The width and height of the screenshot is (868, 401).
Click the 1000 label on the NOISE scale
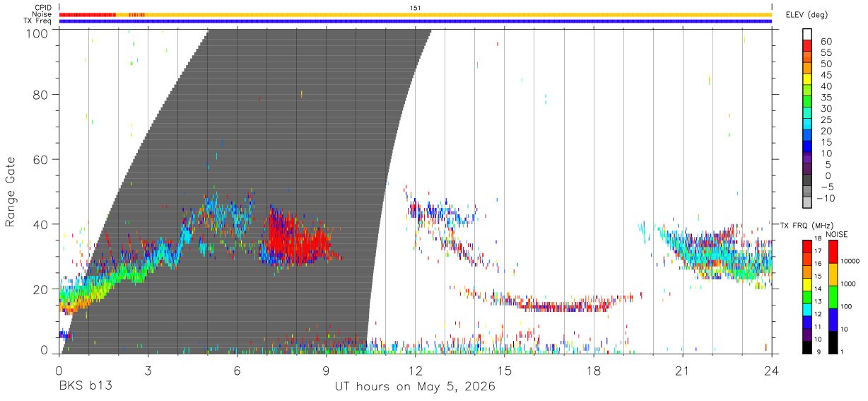848,284
